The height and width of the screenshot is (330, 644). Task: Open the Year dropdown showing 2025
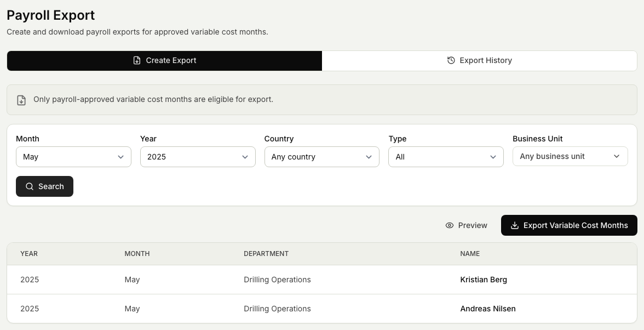(x=198, y=157)
